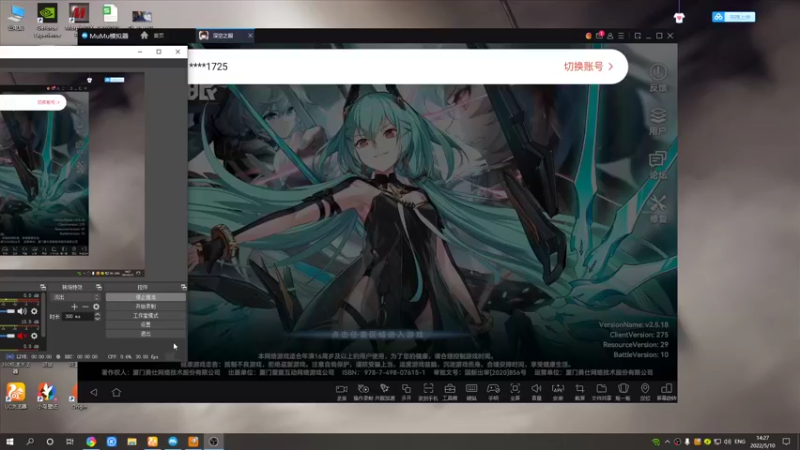Open Windows Start menu
This screenshot has height=450, width=800.
coord(10,441)
